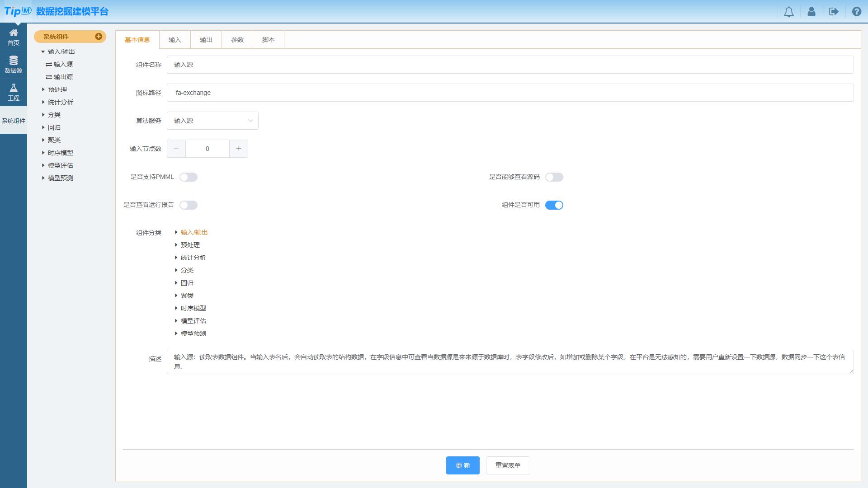Viewport: 868px width, 488px height.
Task: Switch to the 基本信息 tab
Action: coord(137,40)
